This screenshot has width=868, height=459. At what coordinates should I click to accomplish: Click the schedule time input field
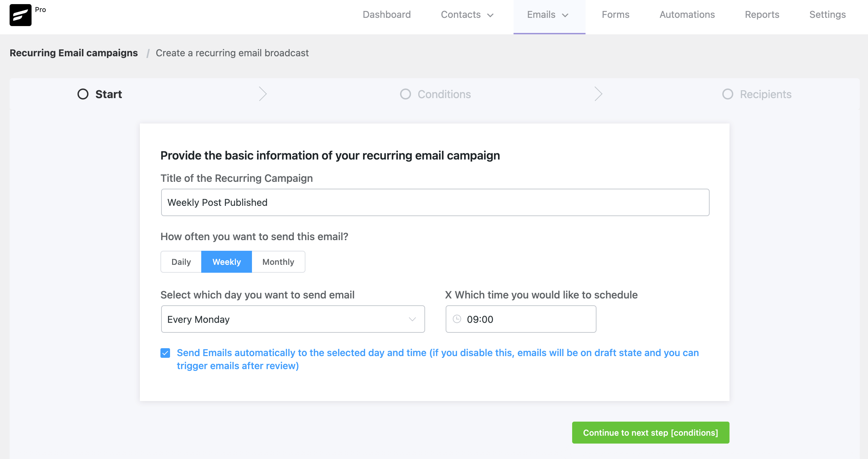521,319
